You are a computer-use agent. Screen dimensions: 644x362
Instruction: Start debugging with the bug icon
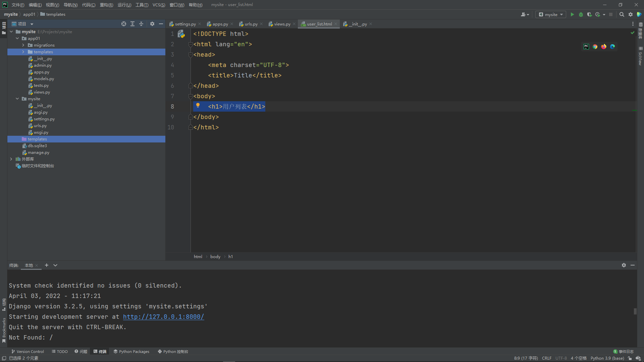pyautogui.click(x=581, y=14)
